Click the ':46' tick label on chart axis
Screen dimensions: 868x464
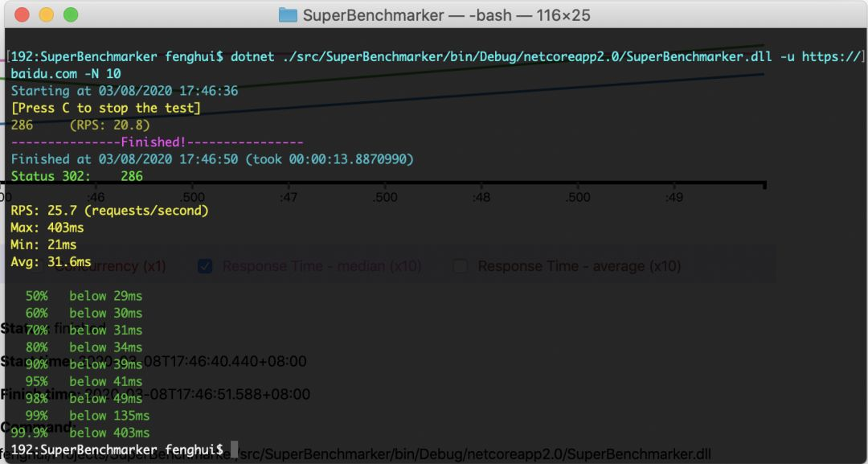pyautogui.click(x=95, y=197)
